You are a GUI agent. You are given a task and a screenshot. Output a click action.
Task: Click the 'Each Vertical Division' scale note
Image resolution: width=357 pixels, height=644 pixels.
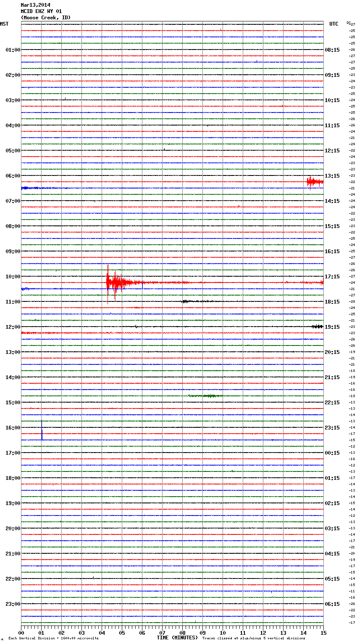pos(53,639)
